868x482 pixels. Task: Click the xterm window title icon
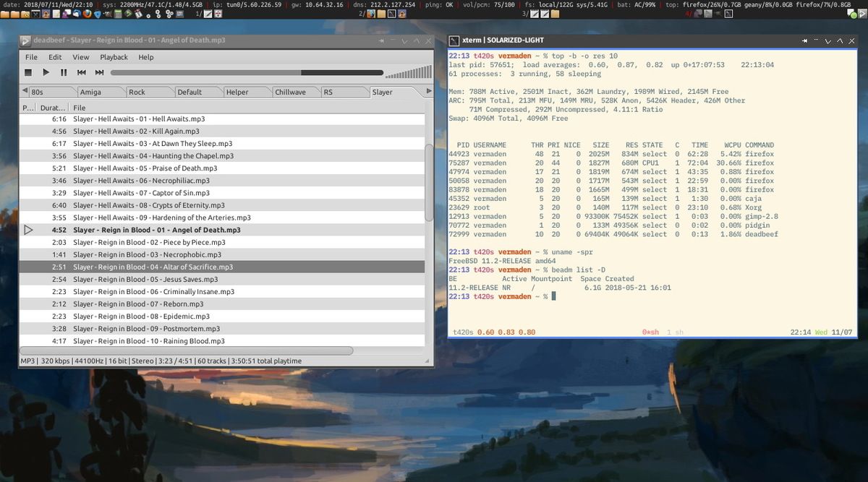tap(454, 40)
